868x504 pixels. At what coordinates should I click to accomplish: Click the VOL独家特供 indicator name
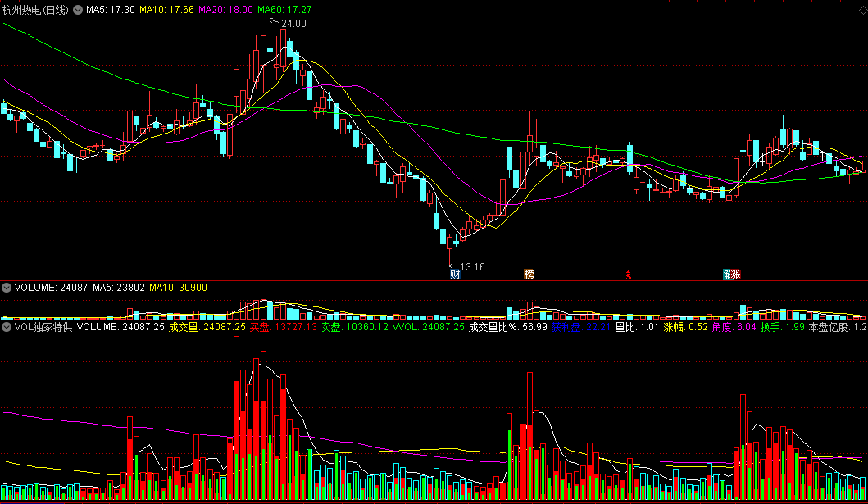(43, 327)
